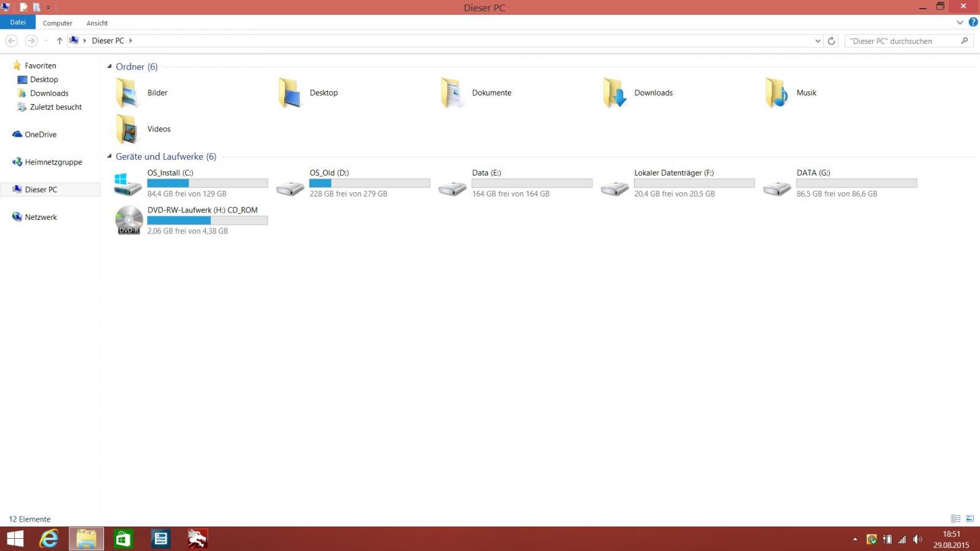Click "164 GB frei von 164 GB" text
The width and height of the screenshot is (980, 551).
pos(511,193)
